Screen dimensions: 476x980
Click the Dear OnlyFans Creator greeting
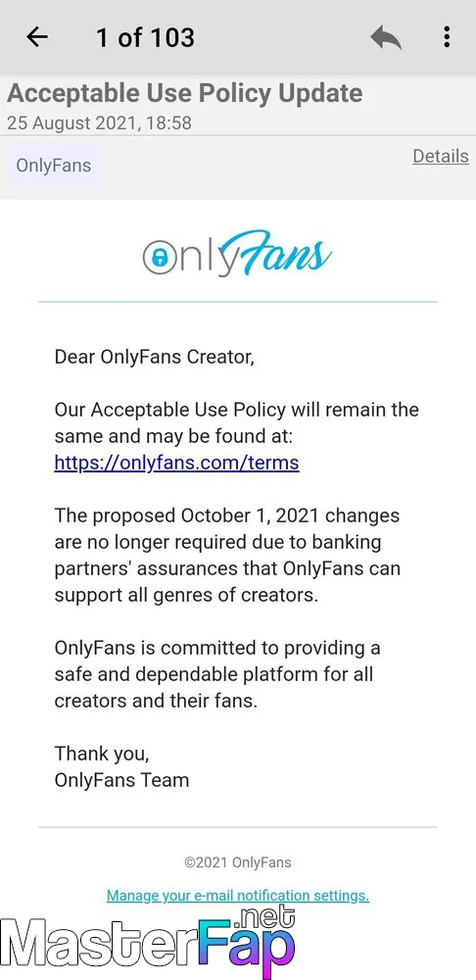(x=155, y=358)
